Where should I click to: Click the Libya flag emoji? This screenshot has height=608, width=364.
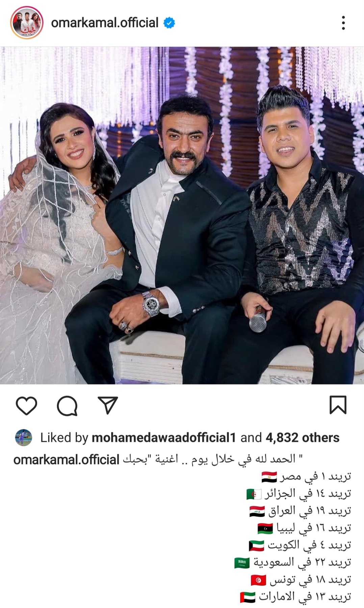tap(265, 529)
